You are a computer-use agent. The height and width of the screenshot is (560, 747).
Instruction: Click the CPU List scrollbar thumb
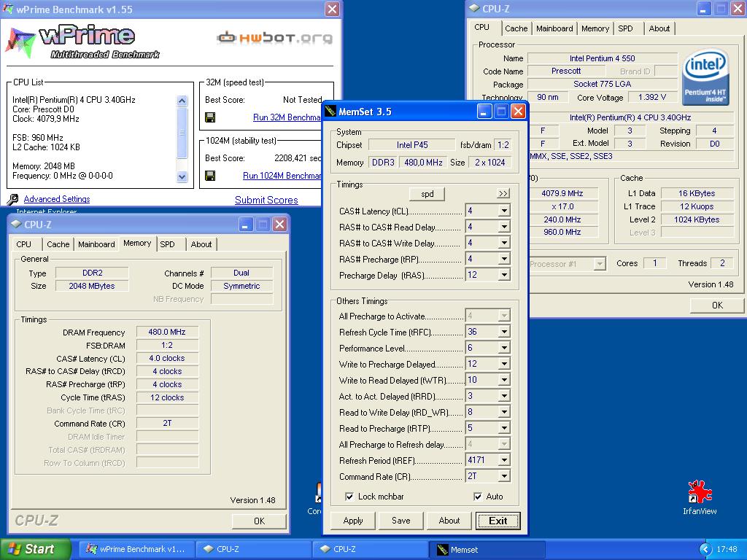(x=182, y=133)
